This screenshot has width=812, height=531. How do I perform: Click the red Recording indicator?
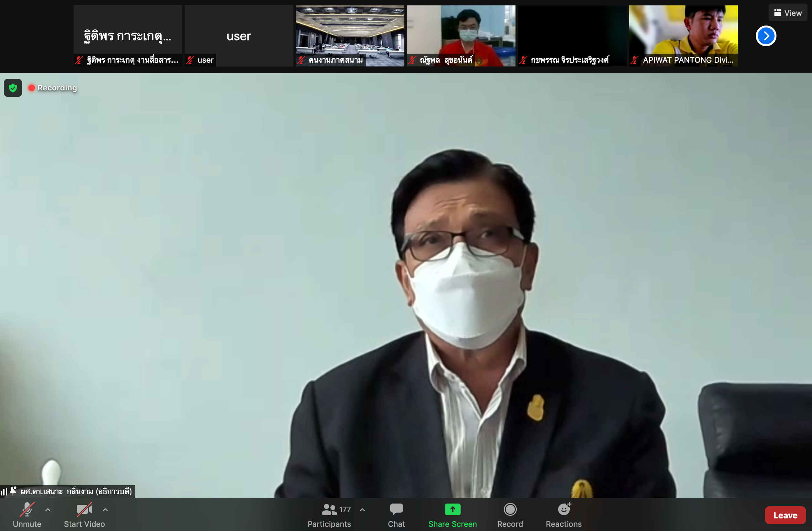(x=53, y=88)
